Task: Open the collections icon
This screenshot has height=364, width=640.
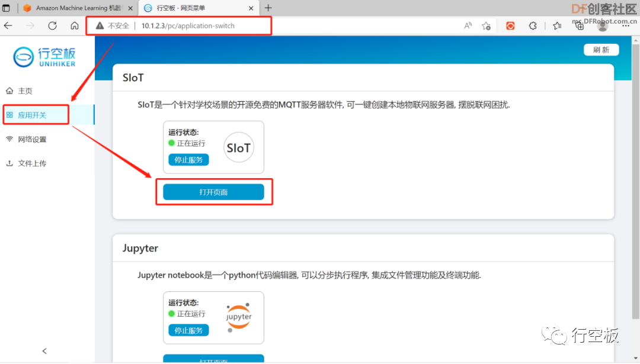Action: tap(579, 25)
